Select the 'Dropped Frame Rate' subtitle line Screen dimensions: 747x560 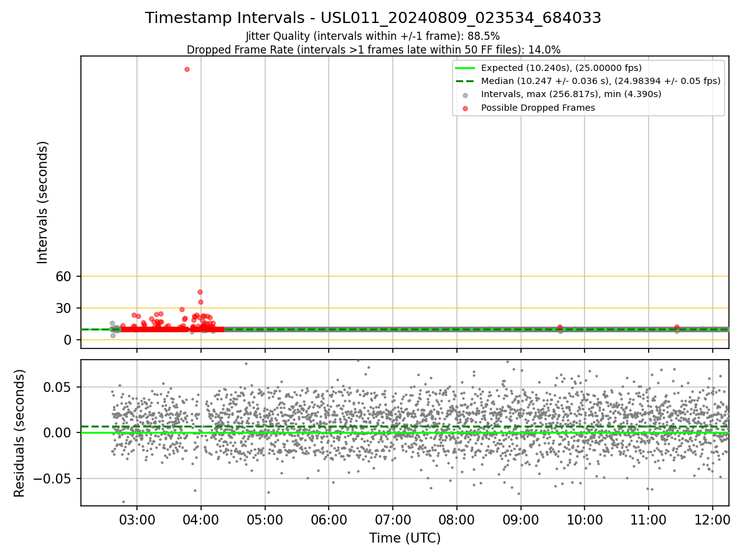374,50
